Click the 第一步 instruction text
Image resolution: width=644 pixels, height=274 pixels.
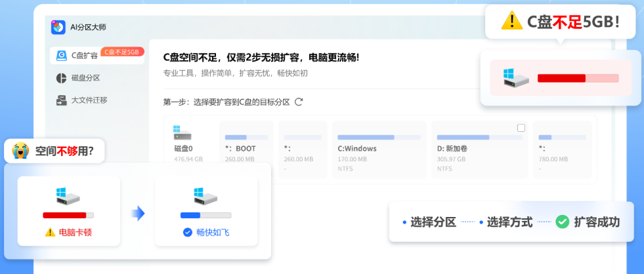click(226, 102)
